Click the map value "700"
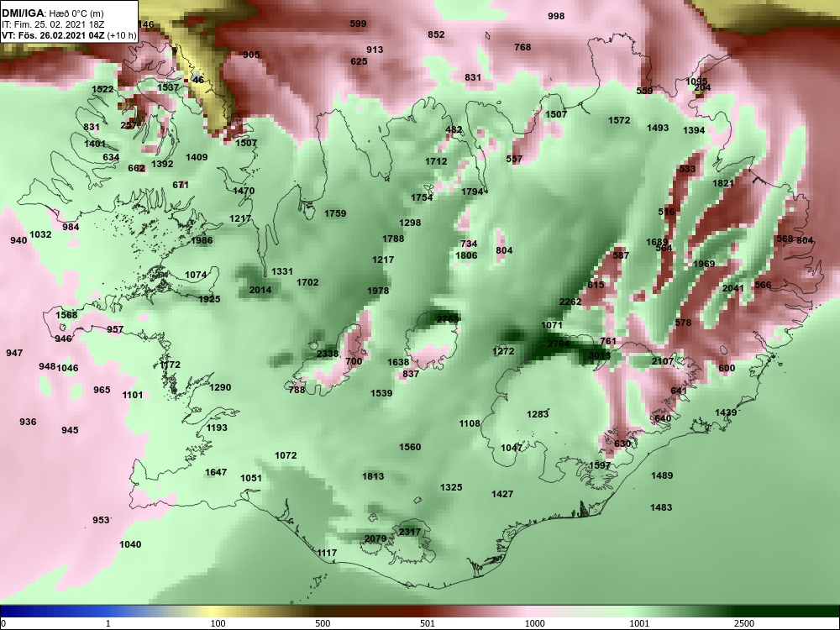The image size is (840, 630). (x=354, y=361)
